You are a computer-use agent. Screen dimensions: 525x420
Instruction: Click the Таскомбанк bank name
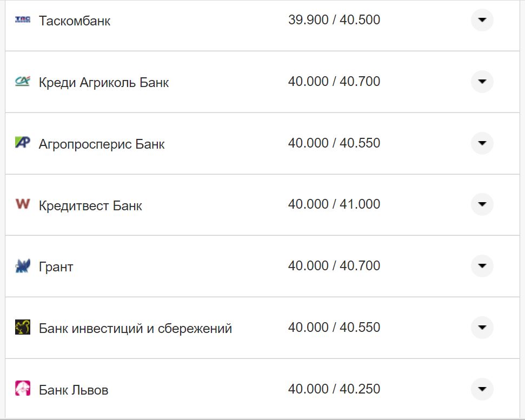pyautogui.click(x=74, y=21)
